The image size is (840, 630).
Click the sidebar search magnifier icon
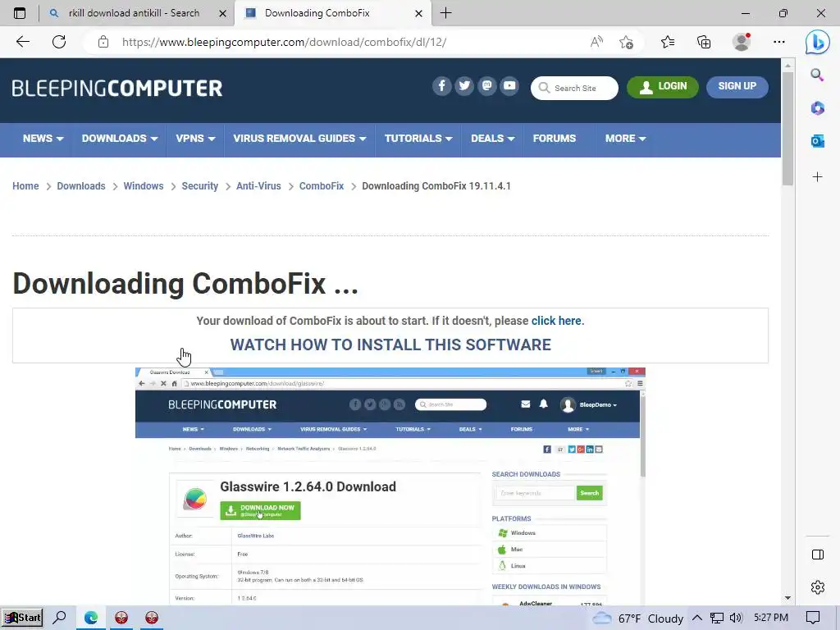[x=818, y=75]
